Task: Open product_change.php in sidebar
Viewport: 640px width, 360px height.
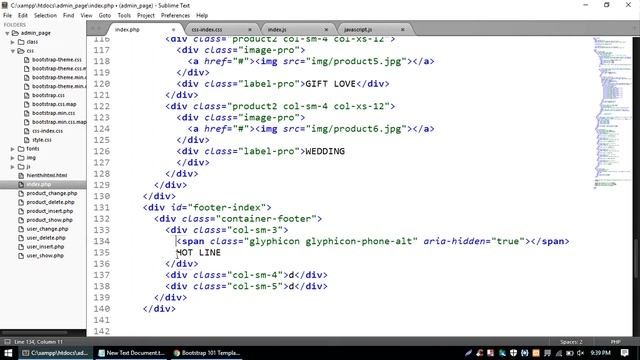Action: (x=52, y=193)
